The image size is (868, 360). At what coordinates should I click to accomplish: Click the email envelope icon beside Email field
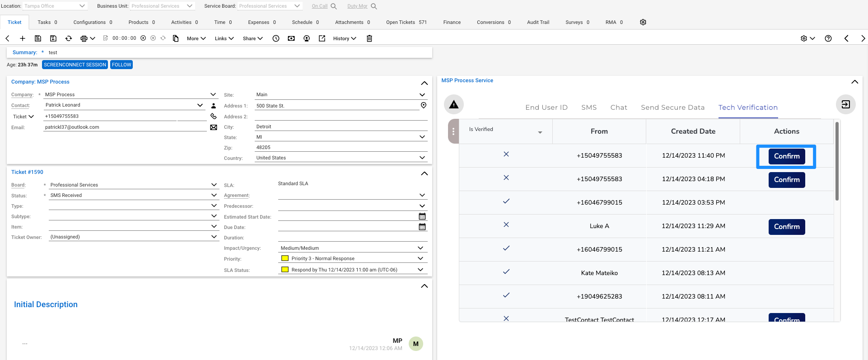[x=214, y=127]
